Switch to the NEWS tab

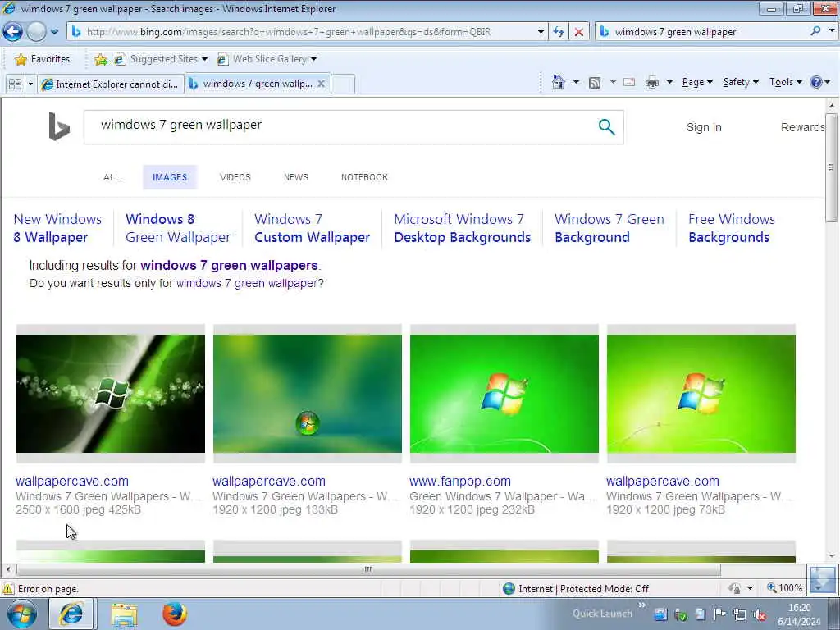click(295, 177)
